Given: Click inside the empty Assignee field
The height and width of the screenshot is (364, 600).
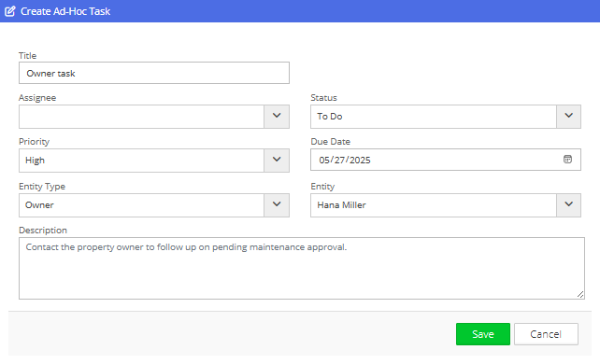Looking at the screenshot, I should 141,117.
